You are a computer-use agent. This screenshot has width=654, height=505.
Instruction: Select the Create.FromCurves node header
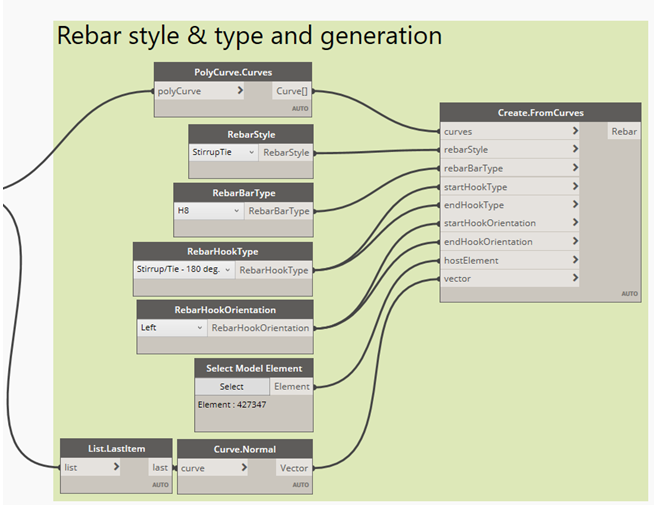pos(540,113)
